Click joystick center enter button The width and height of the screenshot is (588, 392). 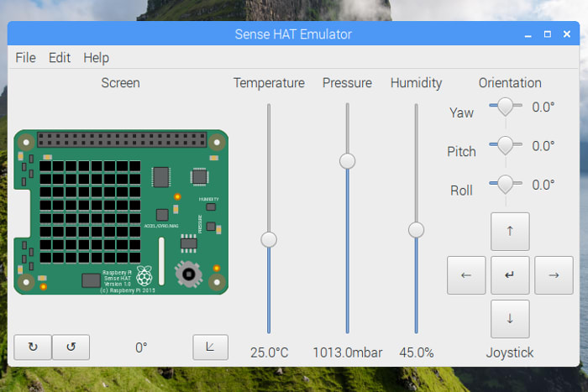[x=510, y=275]
